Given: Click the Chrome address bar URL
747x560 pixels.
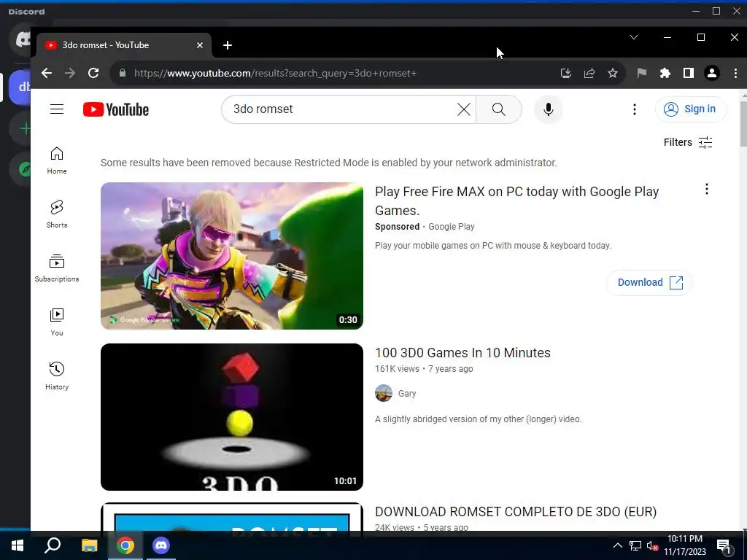Looking at the screenshot, I should click(275, 73).
